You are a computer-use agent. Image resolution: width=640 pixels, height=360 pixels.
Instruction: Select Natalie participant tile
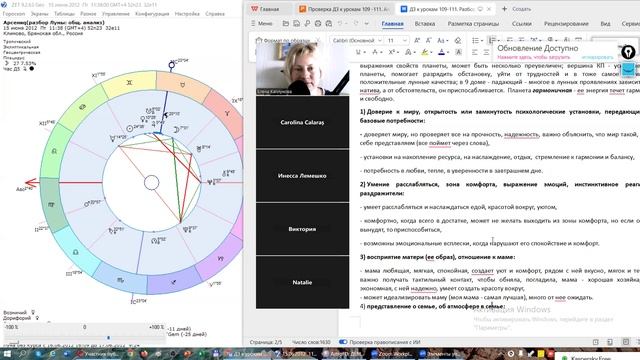pyautogui.click(x=302, y=282)
